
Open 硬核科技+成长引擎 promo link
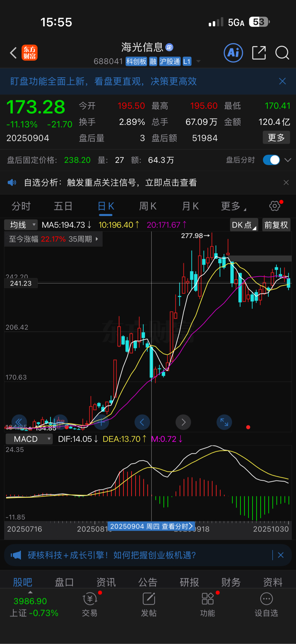pyautogui.click(x=112, y=555)
